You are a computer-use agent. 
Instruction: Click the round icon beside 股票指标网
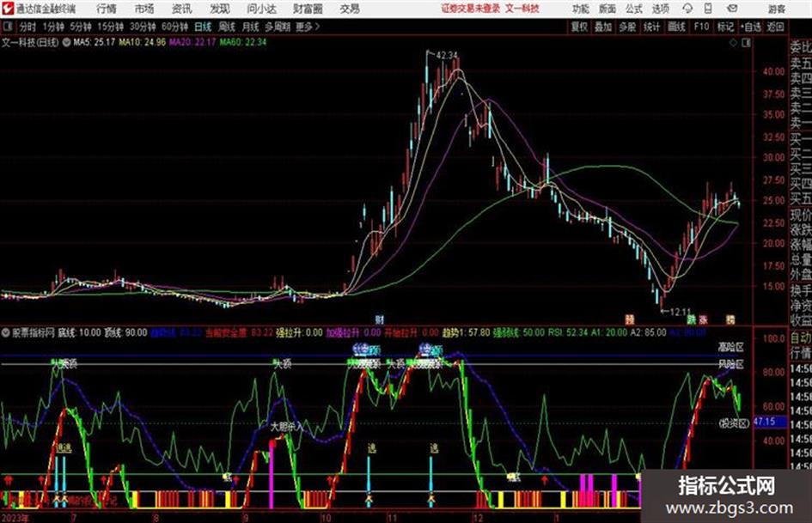(6, 332)
